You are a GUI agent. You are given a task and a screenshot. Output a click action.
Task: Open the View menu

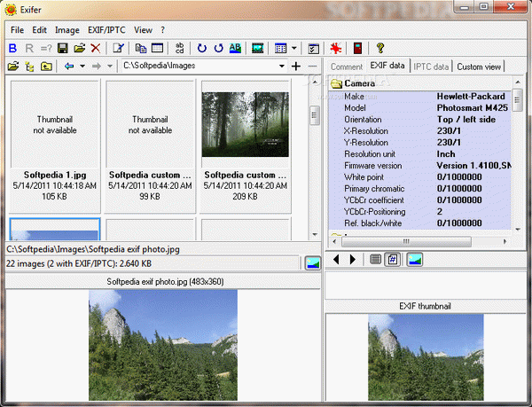(x=143, y=30)
